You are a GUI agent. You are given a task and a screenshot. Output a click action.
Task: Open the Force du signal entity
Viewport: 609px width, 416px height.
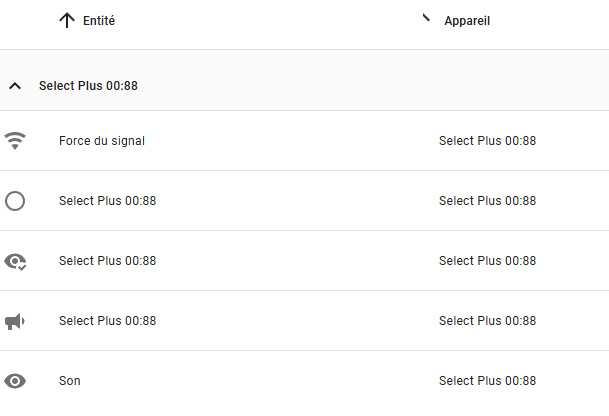[102, 141]
